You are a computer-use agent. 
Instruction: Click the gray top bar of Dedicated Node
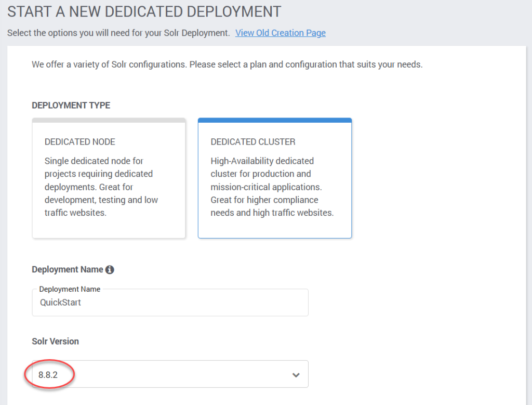(109, 120)
